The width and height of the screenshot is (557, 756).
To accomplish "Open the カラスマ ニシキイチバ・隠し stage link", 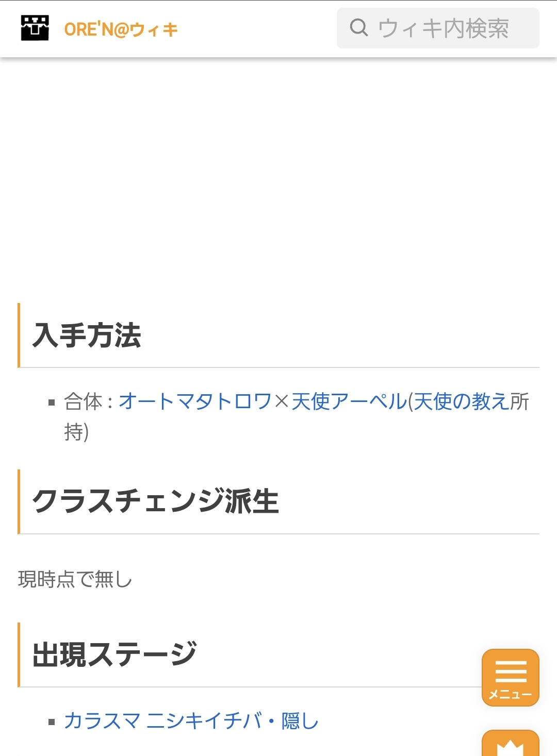I will click(191, 721).
